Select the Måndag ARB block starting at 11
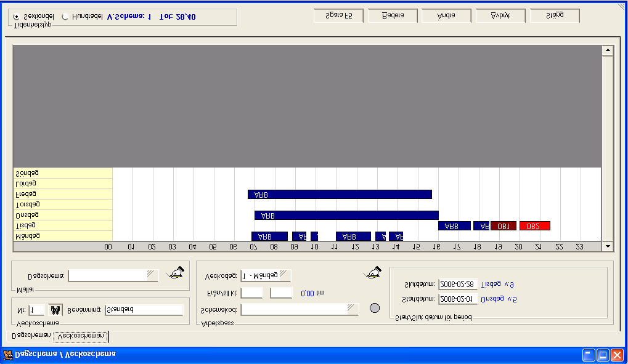This screenshot has height=364, width=628. click(x=353, y=237)
